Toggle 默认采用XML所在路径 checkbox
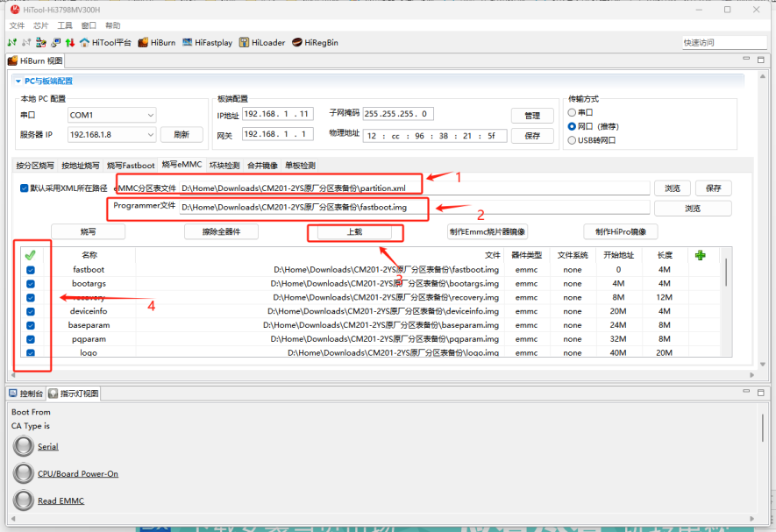The height and width of the screenshot is (532, 776). coord(25,188)
